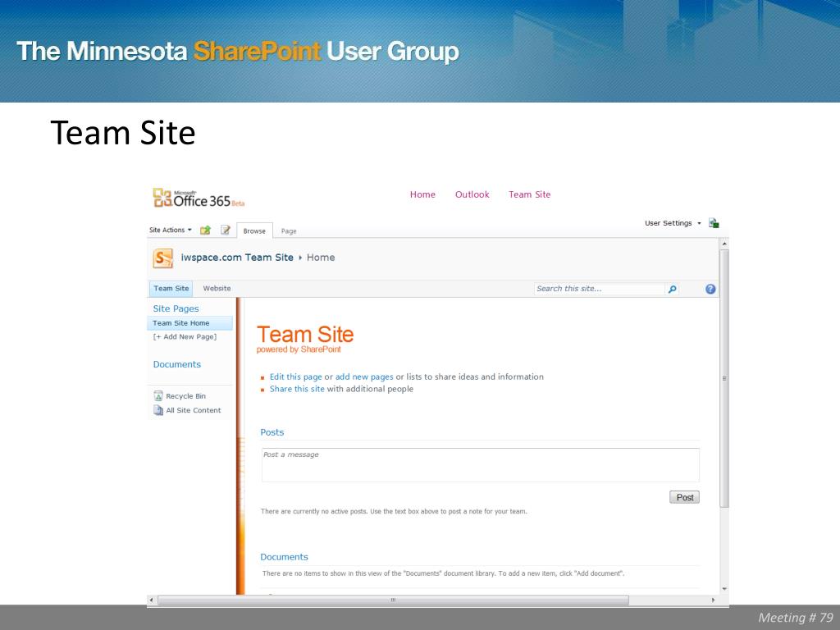
Task: Click the Edit this page link
Action: point(295,377)
